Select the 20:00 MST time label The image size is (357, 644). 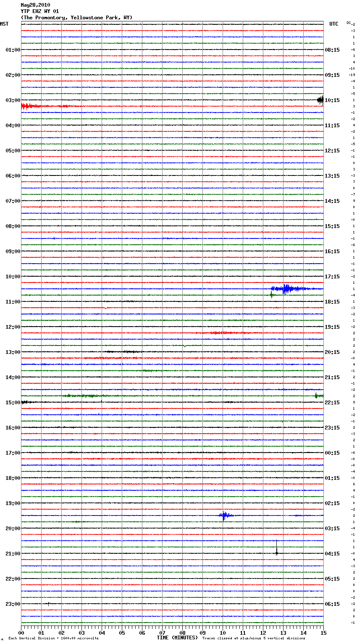point(13,529)
